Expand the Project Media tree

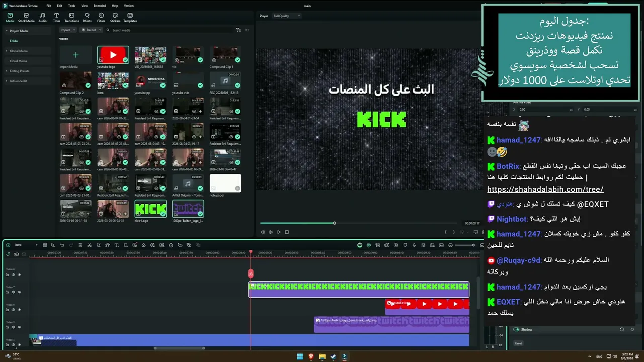pyautogui.click(x=7, y=31)
